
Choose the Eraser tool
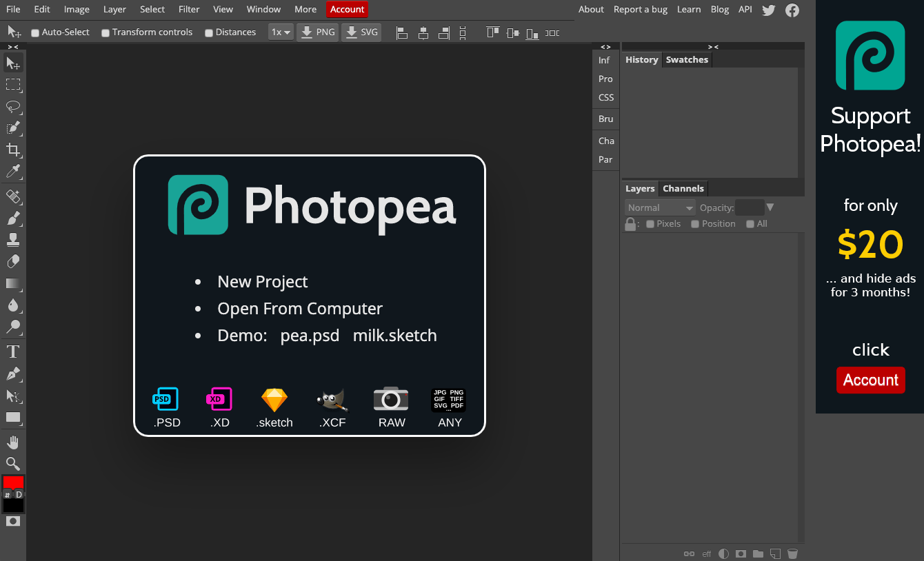13,262
